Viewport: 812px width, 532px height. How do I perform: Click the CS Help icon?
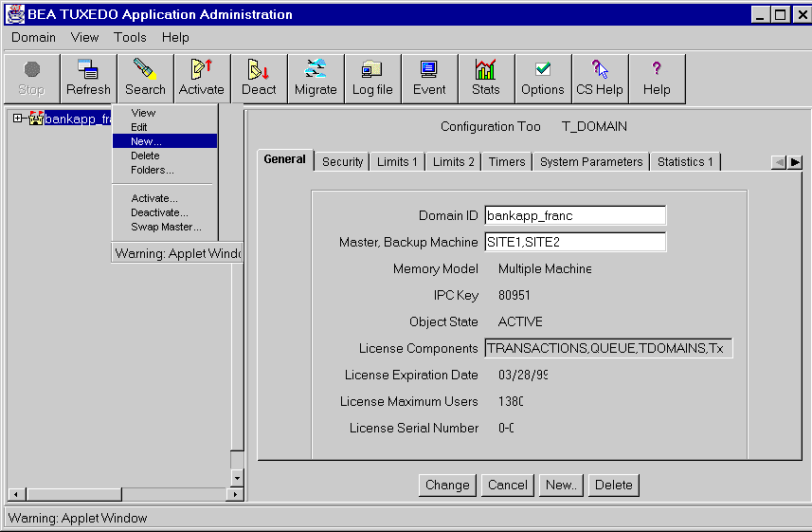(x=600, y=79)
